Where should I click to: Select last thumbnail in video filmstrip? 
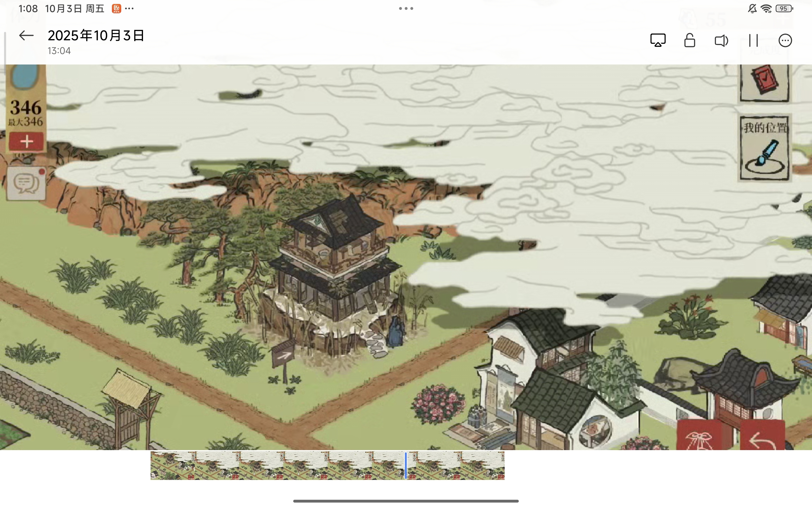[x=482, y=465]
